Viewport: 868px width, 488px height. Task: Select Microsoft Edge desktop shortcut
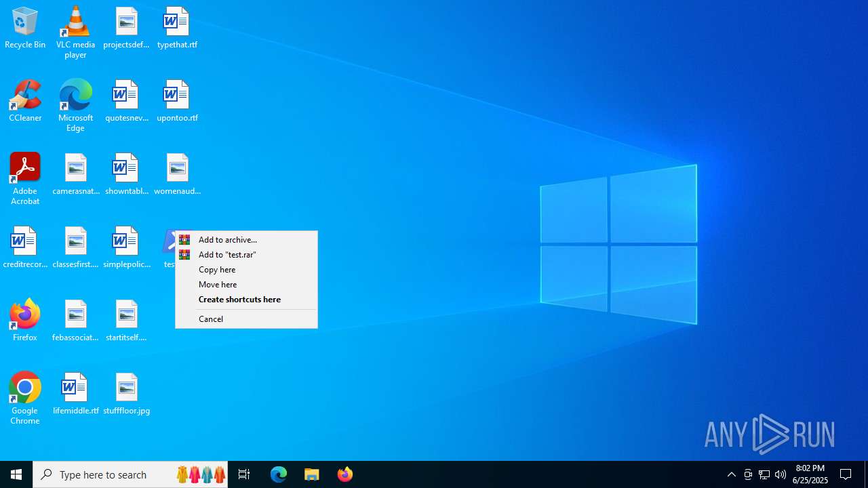click(75, 105)
